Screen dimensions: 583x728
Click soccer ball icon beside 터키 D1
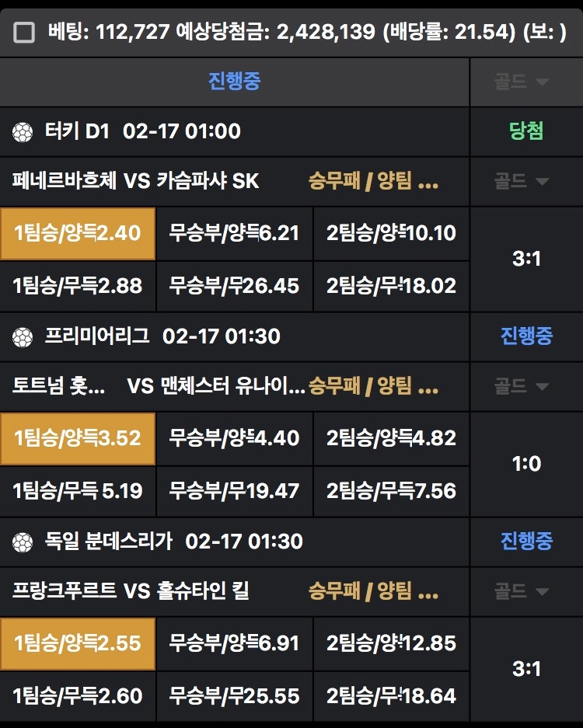coord(23,132)
